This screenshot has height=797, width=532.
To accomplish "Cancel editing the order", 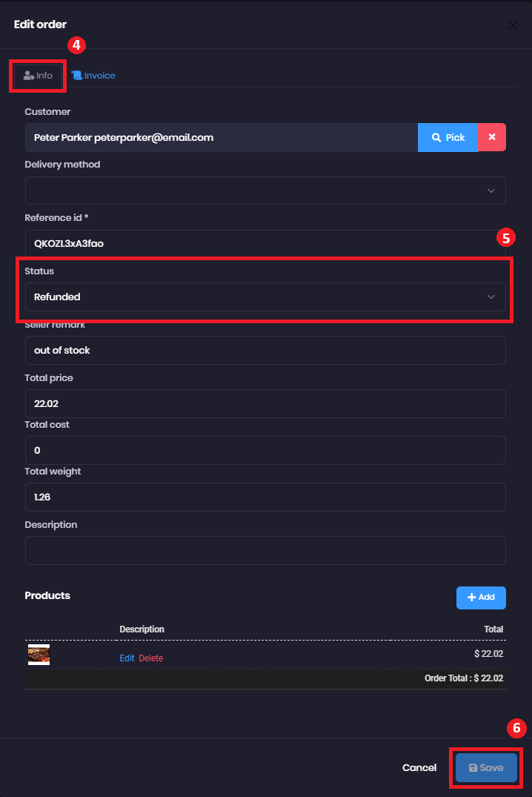I will pos(419,767).
